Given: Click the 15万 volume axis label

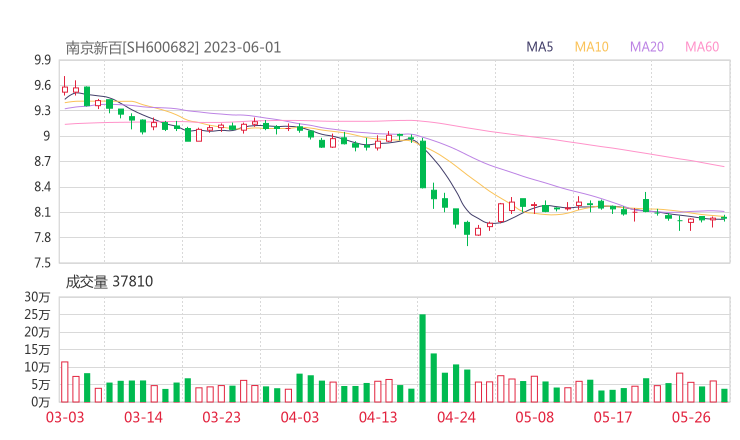Looking at the screenshot, I should (x=37, y=349).
